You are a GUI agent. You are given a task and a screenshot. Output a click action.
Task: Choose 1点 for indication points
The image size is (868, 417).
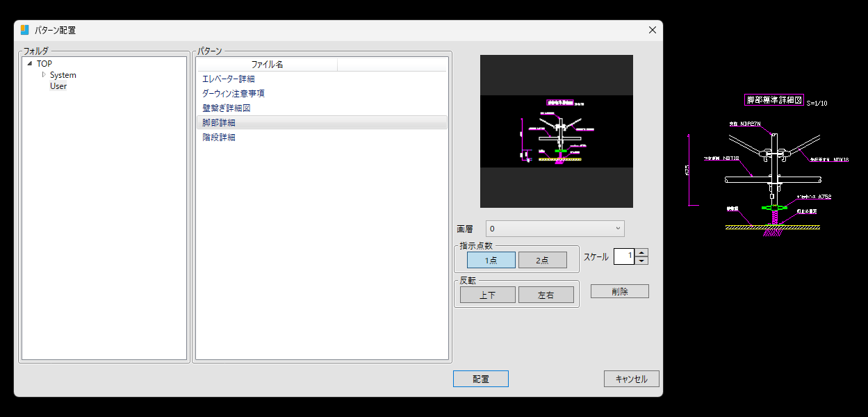point(491,260)
